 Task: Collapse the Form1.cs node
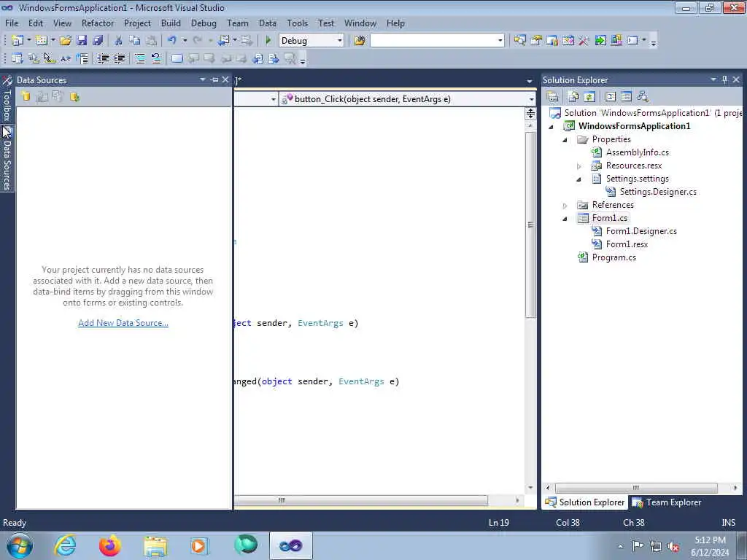[565, 219]
